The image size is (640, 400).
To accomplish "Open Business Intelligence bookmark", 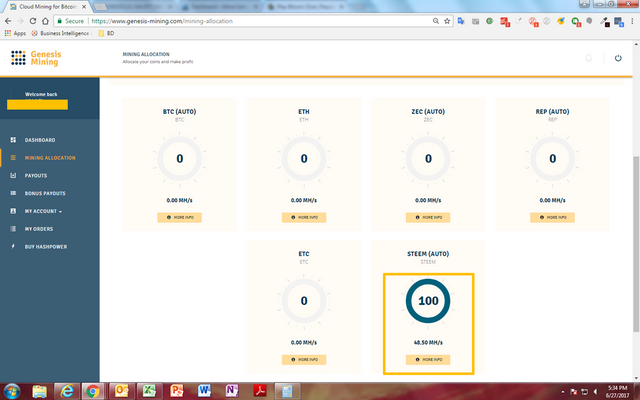I will click(61, 33).
